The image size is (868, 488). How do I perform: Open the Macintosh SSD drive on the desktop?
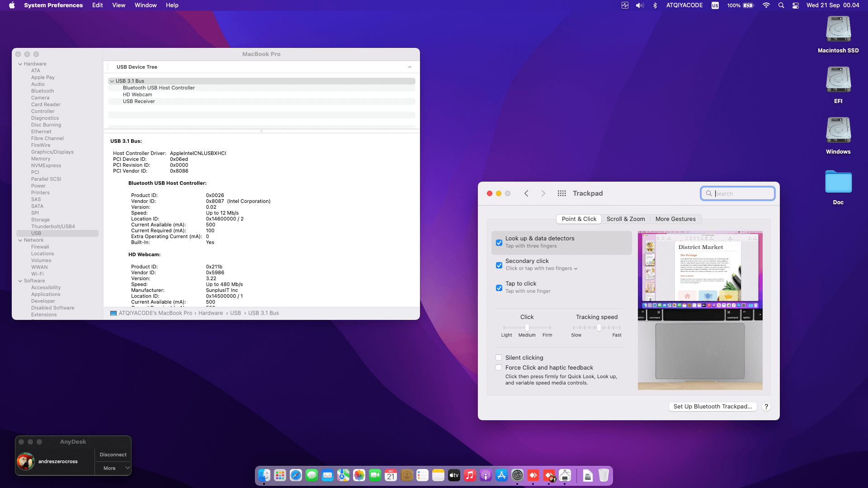point(838,35)
